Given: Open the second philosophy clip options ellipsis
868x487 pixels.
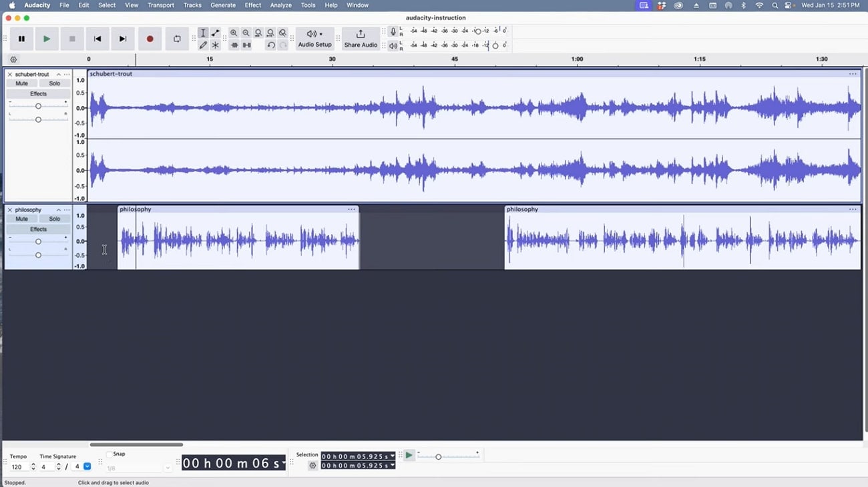Looking at the screenshot, I should [x=853, y=209].
